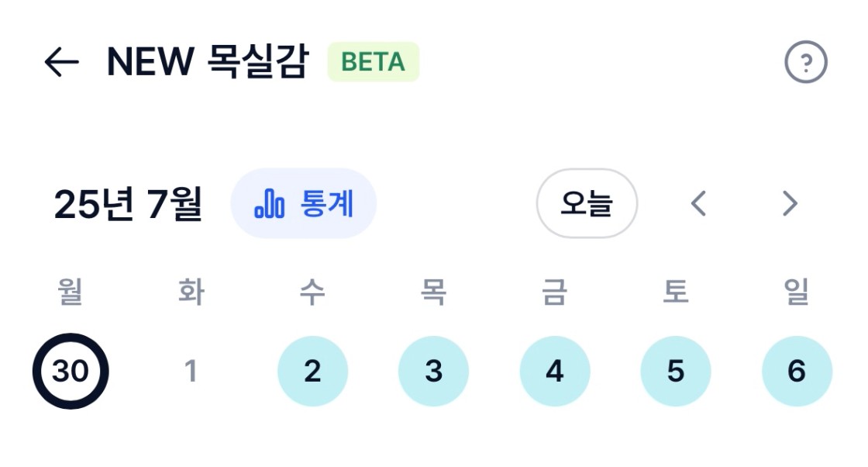
Task: Jump to today with 오늘 button
Action: click(x=587, y=203)
